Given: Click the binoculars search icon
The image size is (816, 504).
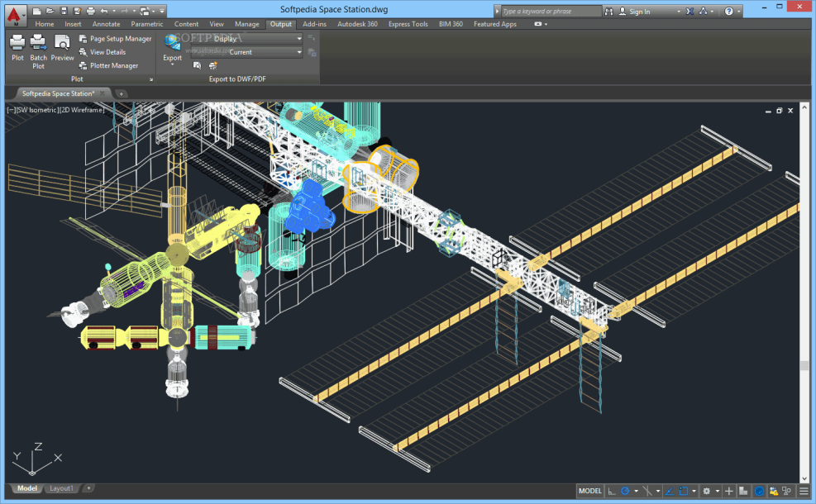Looking at the screenshot, I should point(610,12).
